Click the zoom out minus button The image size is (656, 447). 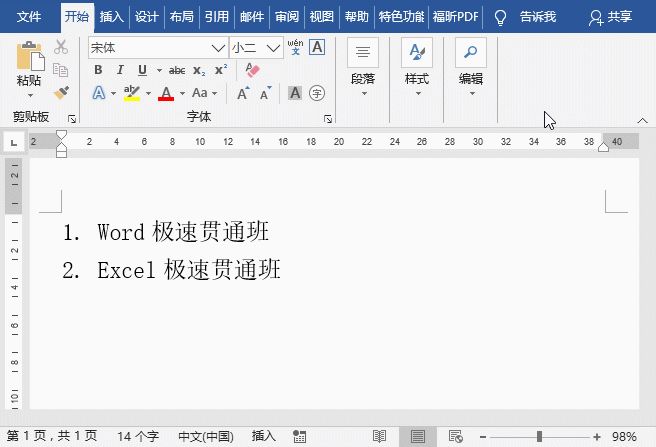483,437
